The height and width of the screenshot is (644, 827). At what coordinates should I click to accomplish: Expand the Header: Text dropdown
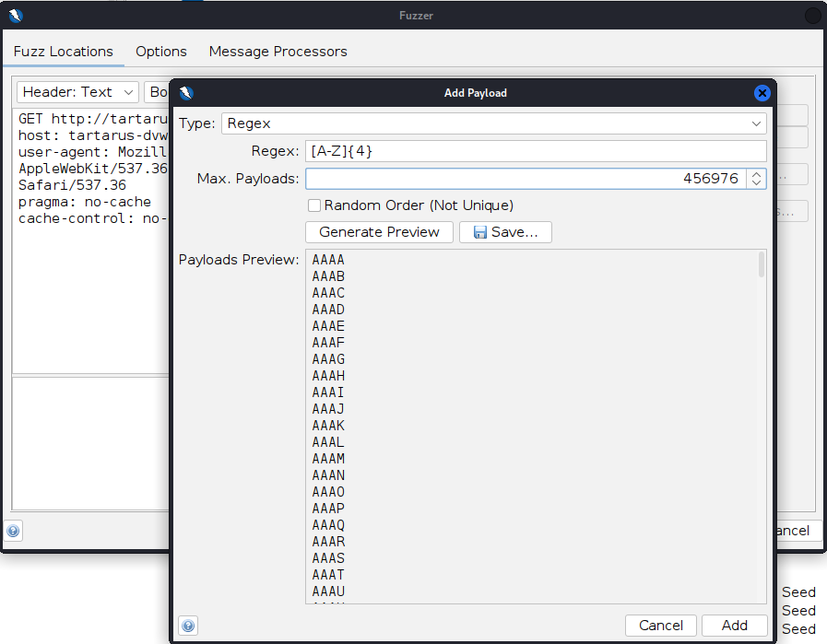point(77,92)
